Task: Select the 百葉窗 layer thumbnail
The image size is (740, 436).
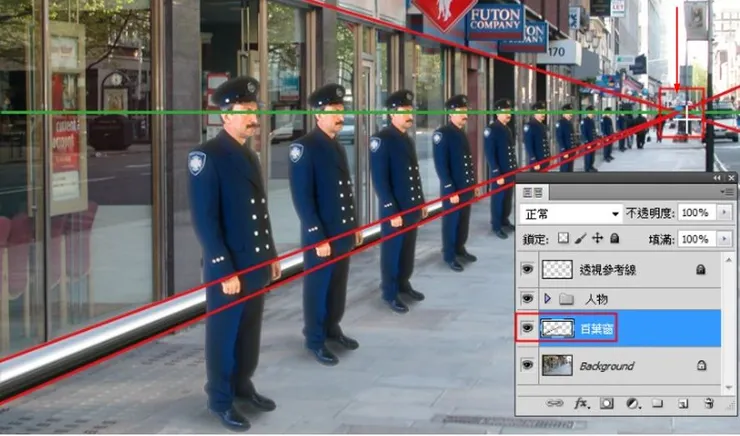Action: click(557, 328)
